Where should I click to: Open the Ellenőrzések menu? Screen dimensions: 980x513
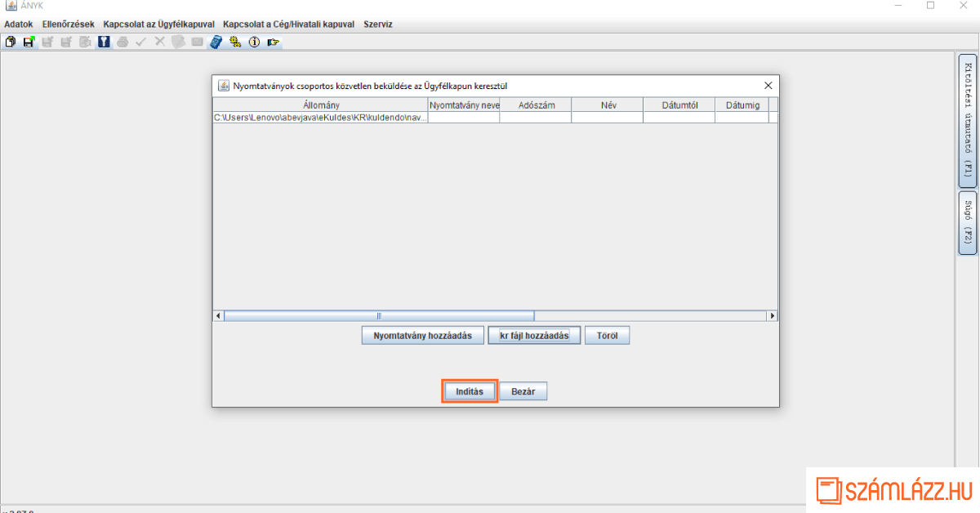click(68, 25)
